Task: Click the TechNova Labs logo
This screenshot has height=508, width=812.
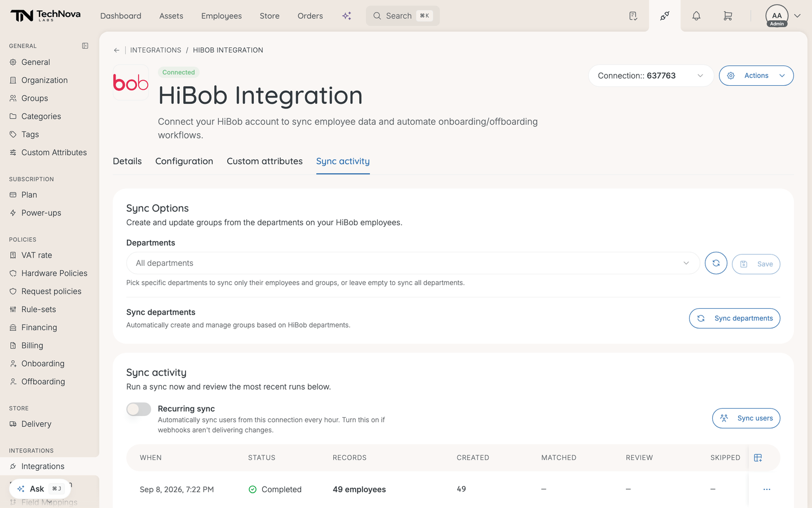Action: click(46, 16)
